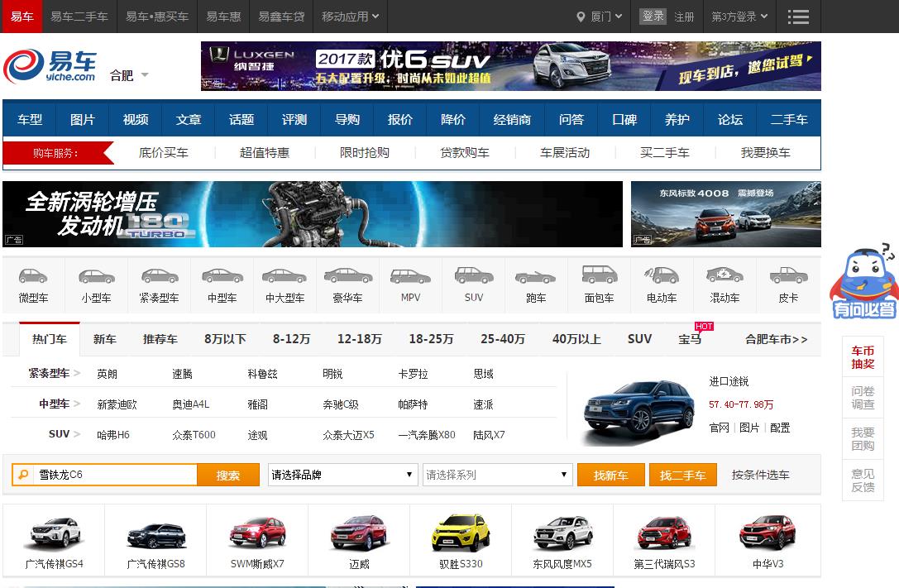Viewport: 899px width, 588px height.
Task: Select the 小型车 car type icon
Action: [96, 276]
